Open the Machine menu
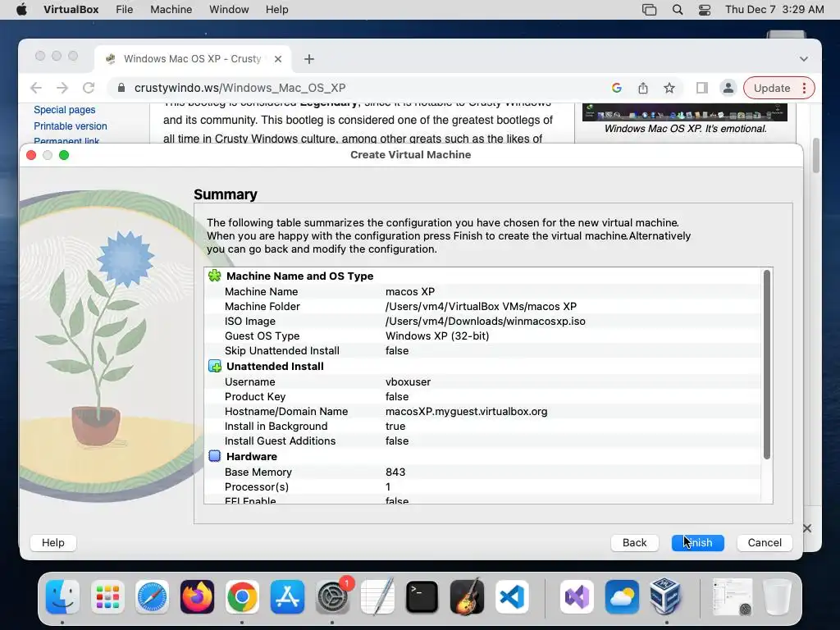 click(171, 10)
